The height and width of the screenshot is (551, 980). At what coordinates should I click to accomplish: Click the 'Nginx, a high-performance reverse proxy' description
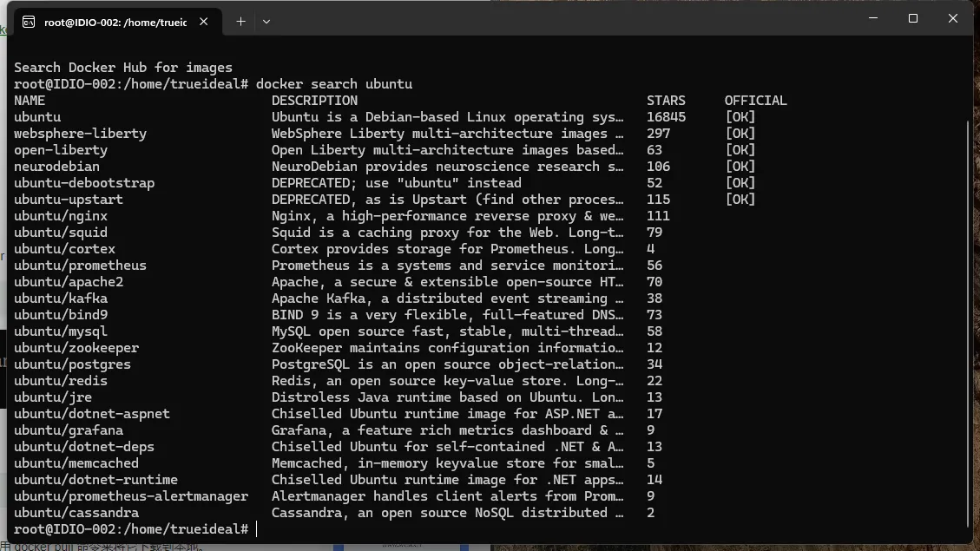coord(448,216)
